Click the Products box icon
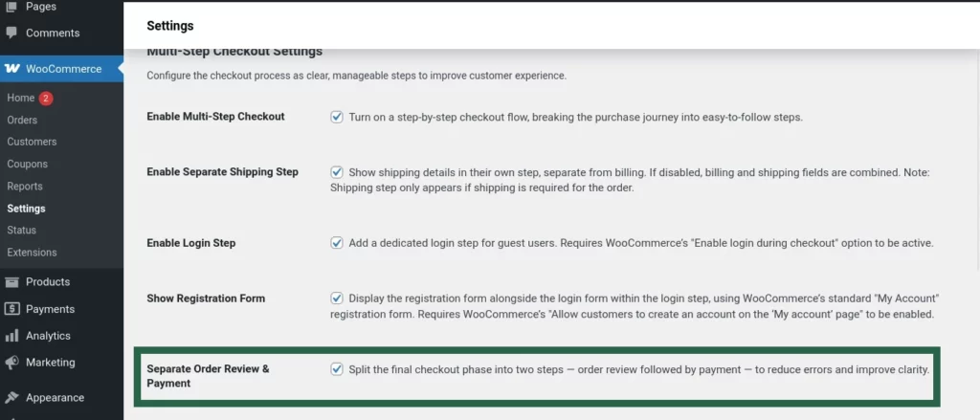Image resolution: width=980 pixels, height=420 pixels. 11,282
